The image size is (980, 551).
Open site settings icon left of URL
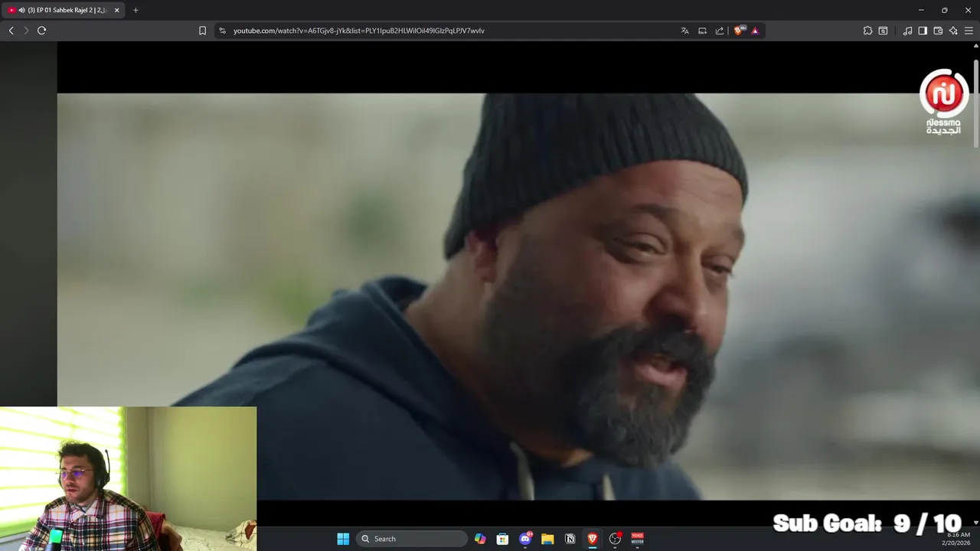[222, 31]
